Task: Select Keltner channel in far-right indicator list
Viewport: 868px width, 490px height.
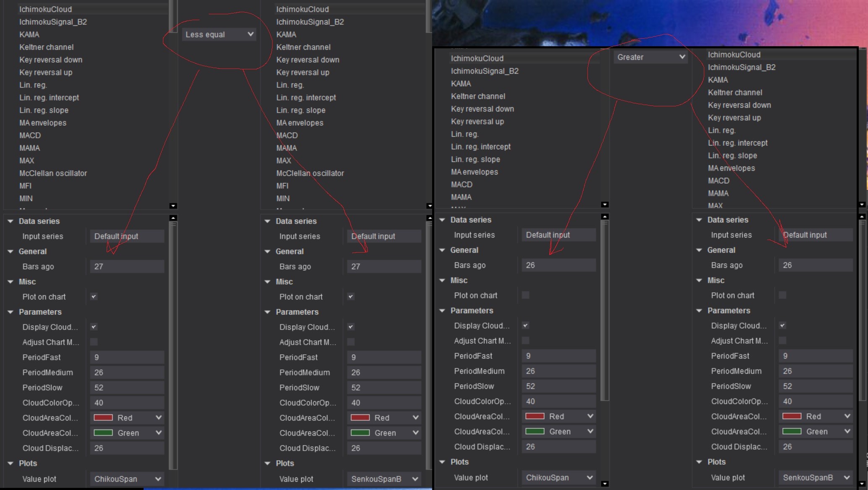Action: 735,92
